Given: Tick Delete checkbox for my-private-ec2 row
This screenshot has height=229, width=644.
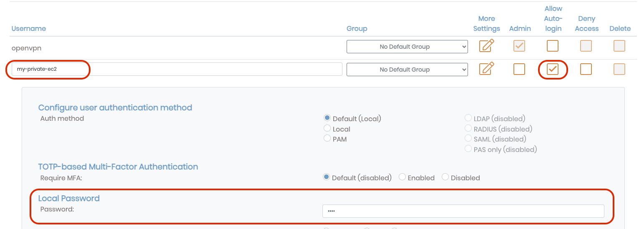Looking at the screenshot, I should coord(619,69).
